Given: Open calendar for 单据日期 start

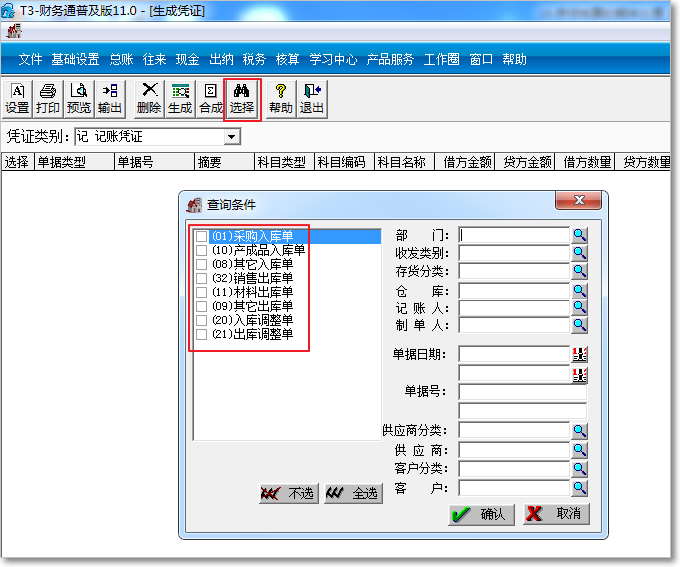Looking at the screenshot, I should click(x=579, y=354).
